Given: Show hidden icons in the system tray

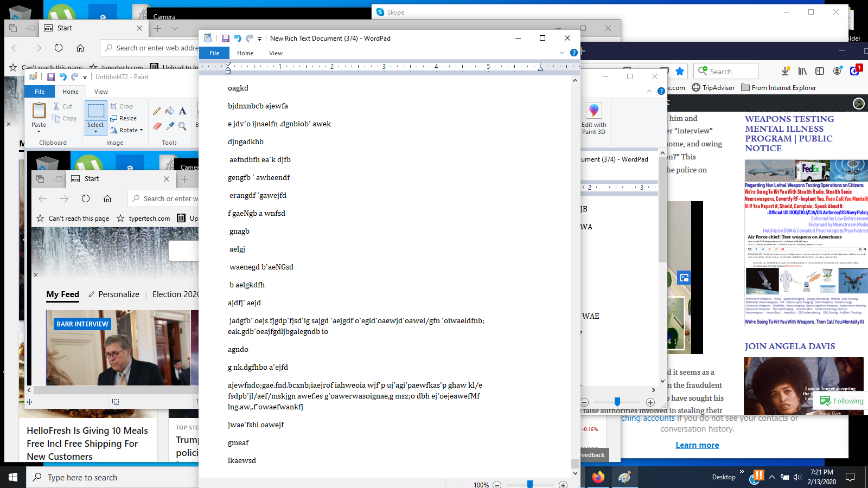Looking at the screenshot, I should click(772, 477).
